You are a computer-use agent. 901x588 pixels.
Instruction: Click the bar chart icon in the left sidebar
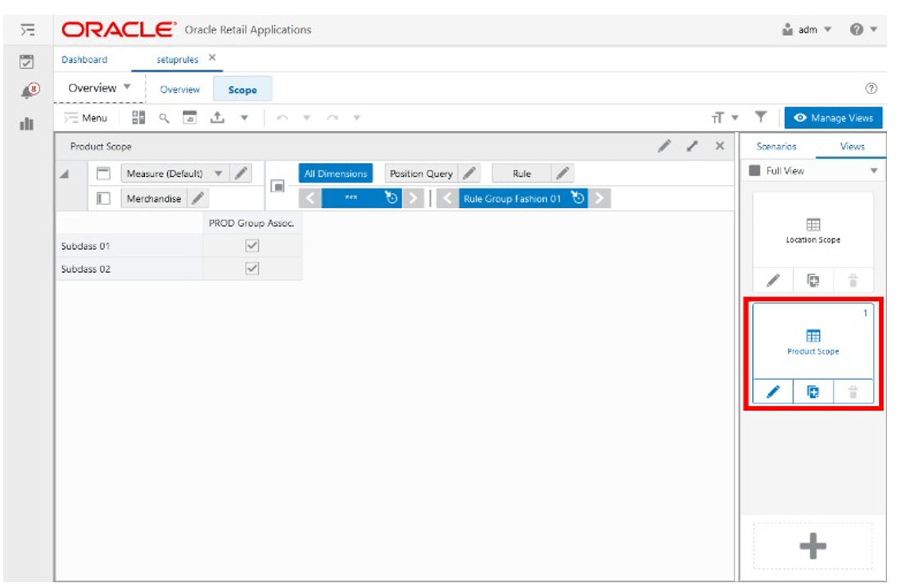(x=25, y=124)
